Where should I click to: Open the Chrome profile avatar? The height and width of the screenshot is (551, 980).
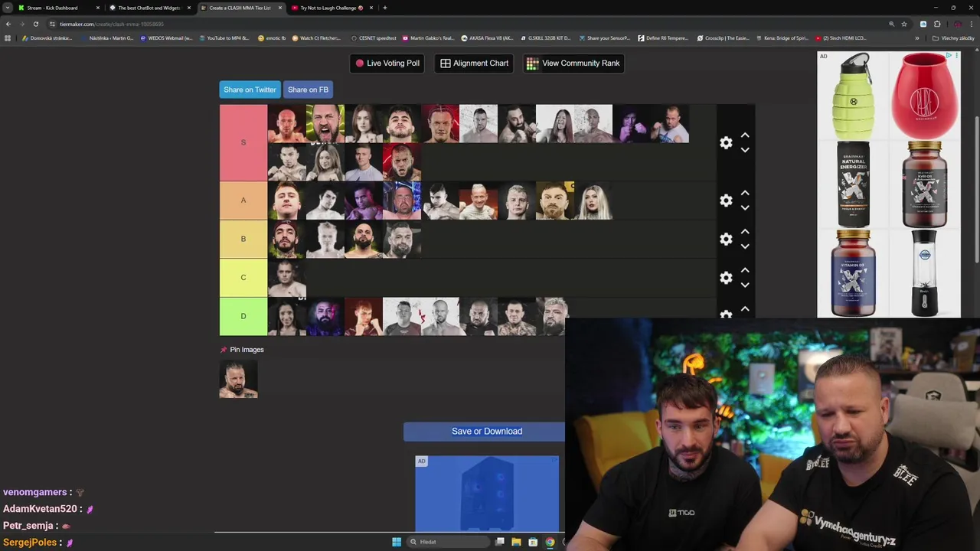tap(957, 24)
